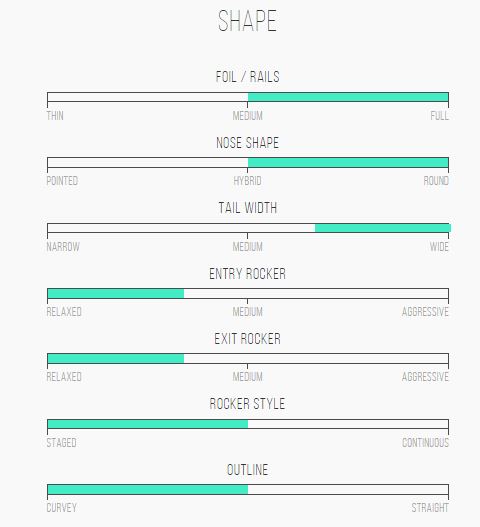Click AGGRESSIVE label under Entry Rocker
This screenshot has height=527, width=480.
pyautogui.click(x=425, y=312)
